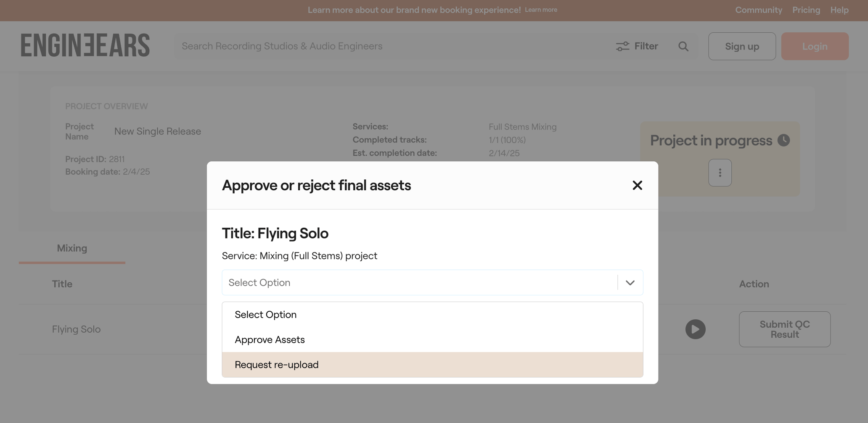The image size is (868, 423).
Task: Click the clock icon beside Project in progress
Action: pos(783,140)
